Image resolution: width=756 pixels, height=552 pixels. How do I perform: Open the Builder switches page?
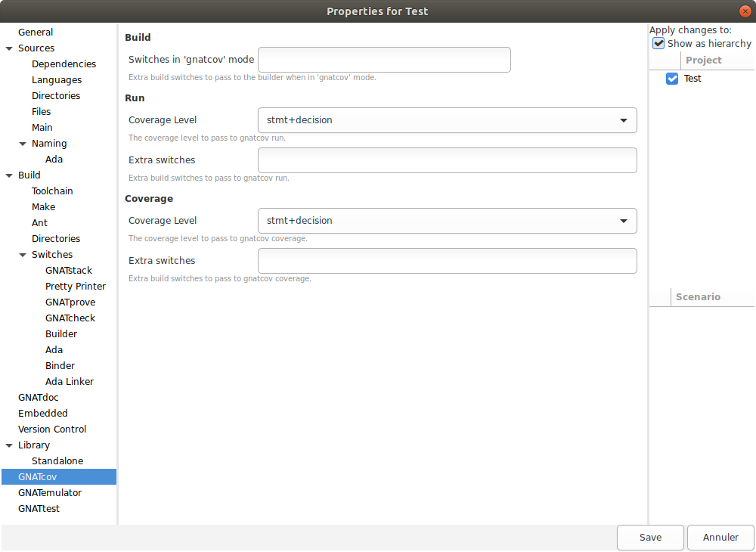[x=61, y=334]
